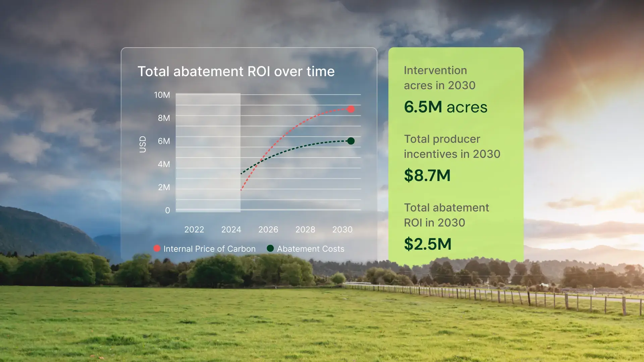Click the USD axis title

pos(143,144)
